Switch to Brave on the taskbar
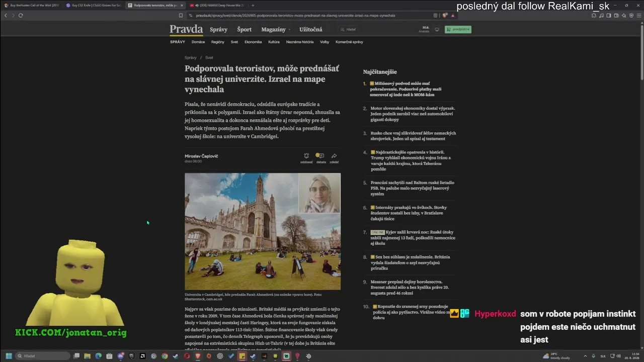This screenshot has height=362, width=644. click(198, 356)
